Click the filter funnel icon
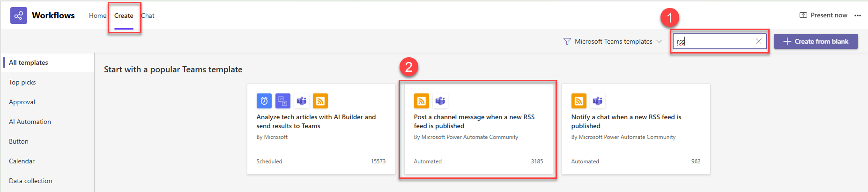Viewport: 868px width, 192px height. (x=567, y=41)
